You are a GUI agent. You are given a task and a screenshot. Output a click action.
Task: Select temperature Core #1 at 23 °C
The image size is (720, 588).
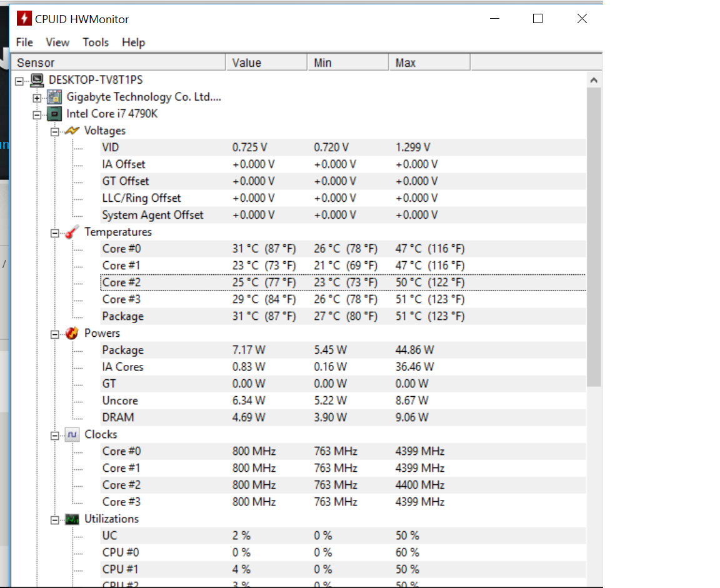pyautogui.click(x=343, y=266)
